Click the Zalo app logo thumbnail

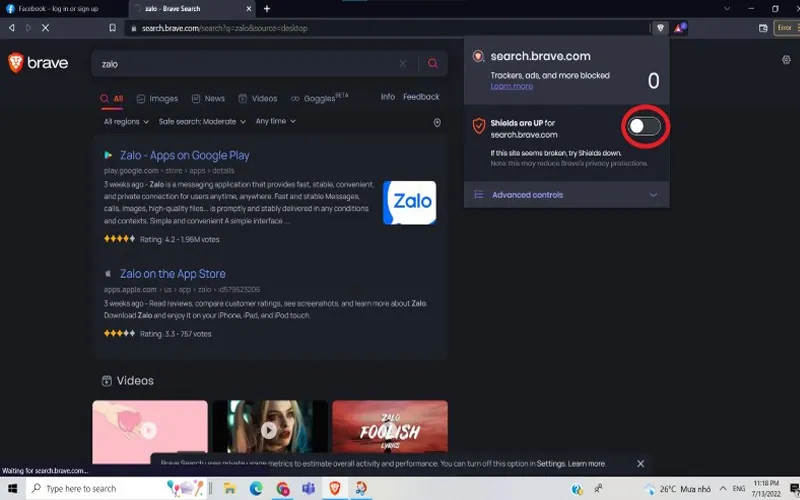point(410,203)
